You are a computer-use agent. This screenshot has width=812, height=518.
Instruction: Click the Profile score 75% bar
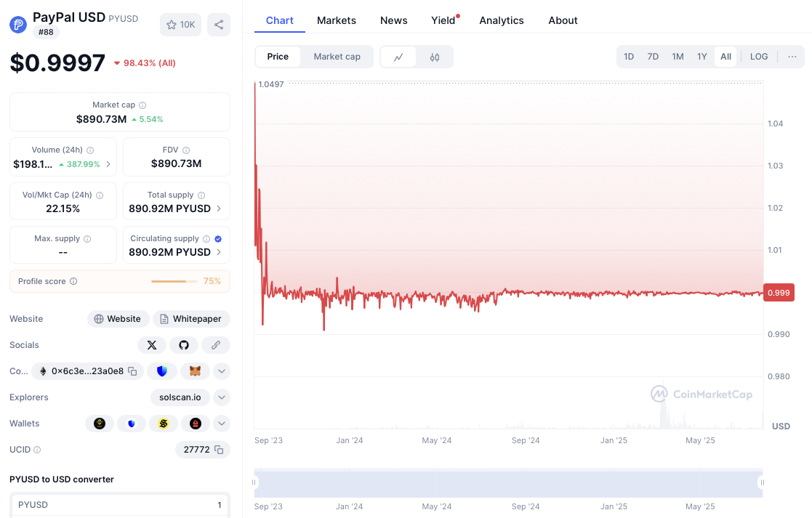click(174, 281)
